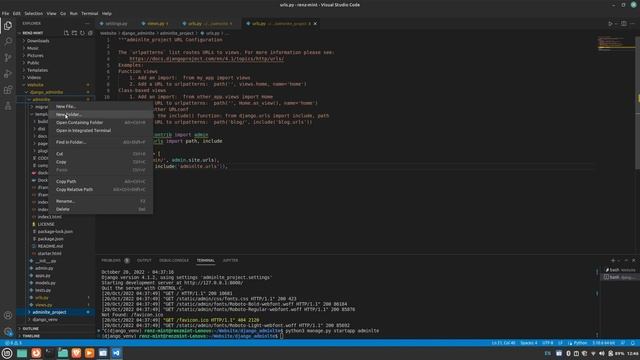Image resolution: width=640 pixels, height=360 pixels.
Task: Launch Firefox from the taskbar
Action: pyautogui.click(x=36, y=353)
